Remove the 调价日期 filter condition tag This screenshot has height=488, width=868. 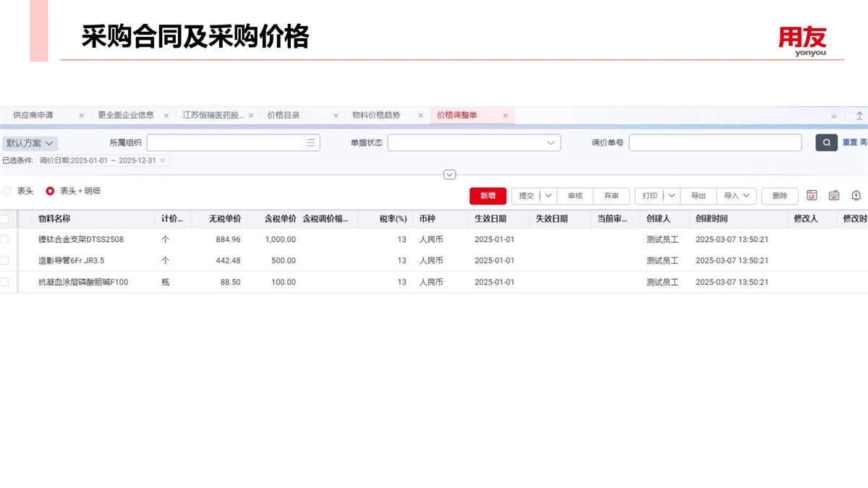(162, 160)
